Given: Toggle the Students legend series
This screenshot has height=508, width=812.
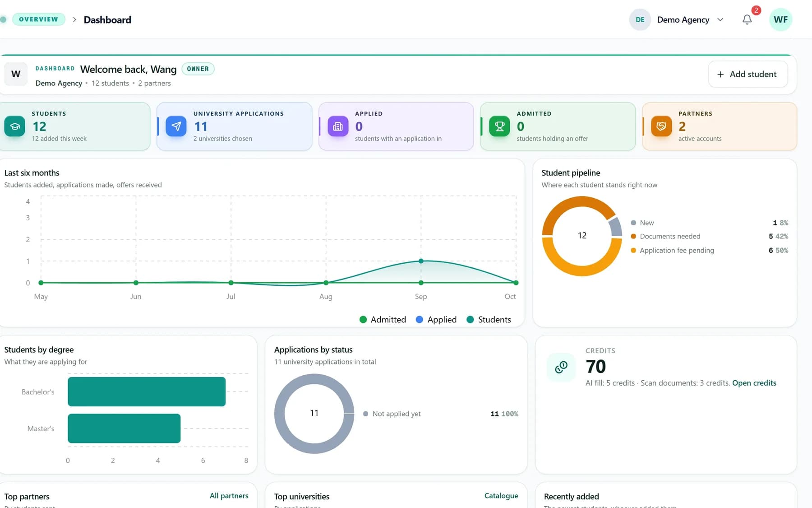Looking at the screenshot, I should (489, 320).
